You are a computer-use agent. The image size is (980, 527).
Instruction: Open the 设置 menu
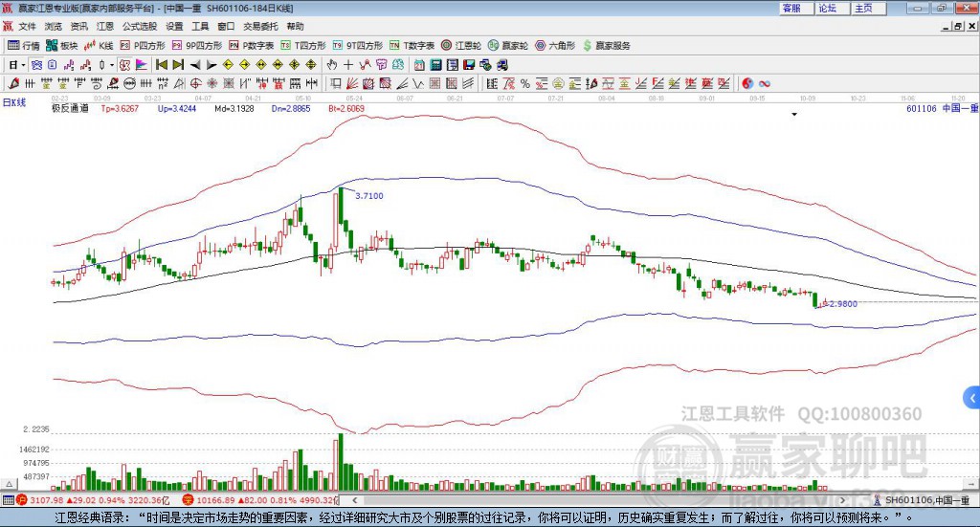(174, 26)
